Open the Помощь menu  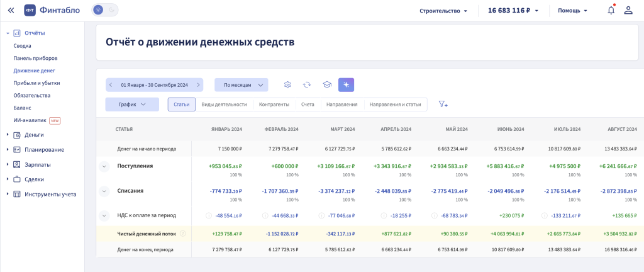tap(572, 11)
